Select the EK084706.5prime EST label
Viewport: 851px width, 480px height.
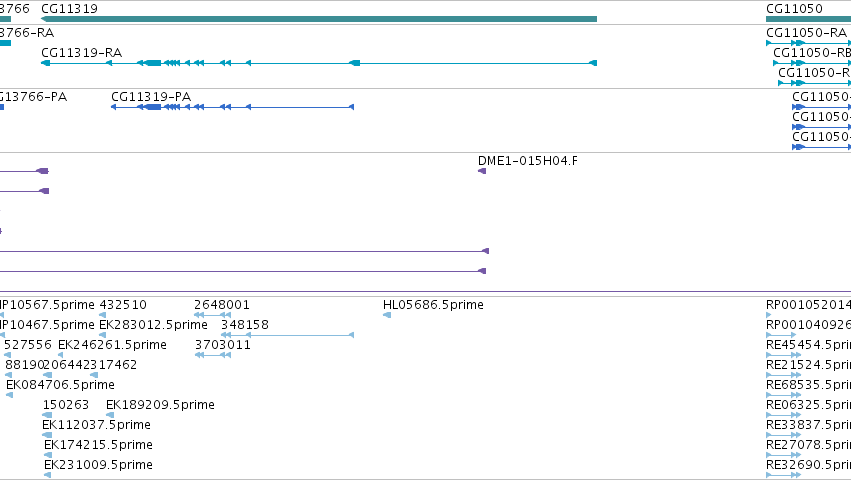click(x=60, y=385)
